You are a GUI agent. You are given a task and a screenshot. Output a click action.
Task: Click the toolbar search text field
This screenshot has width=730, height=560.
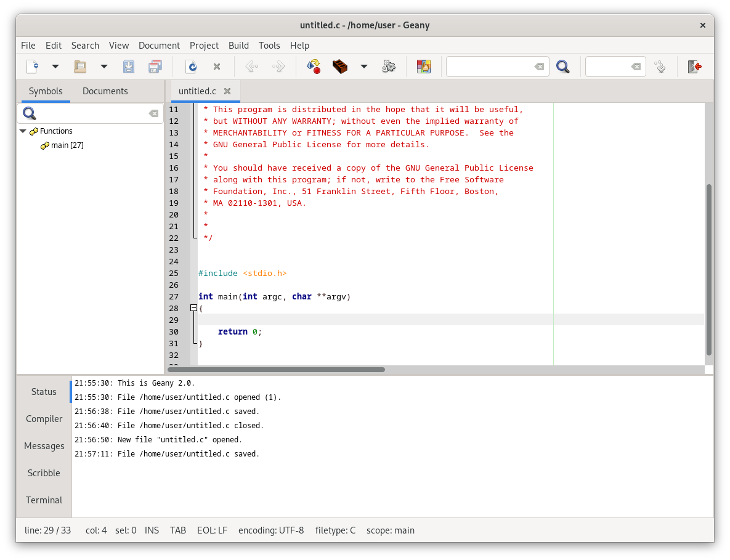coord(490,67)
